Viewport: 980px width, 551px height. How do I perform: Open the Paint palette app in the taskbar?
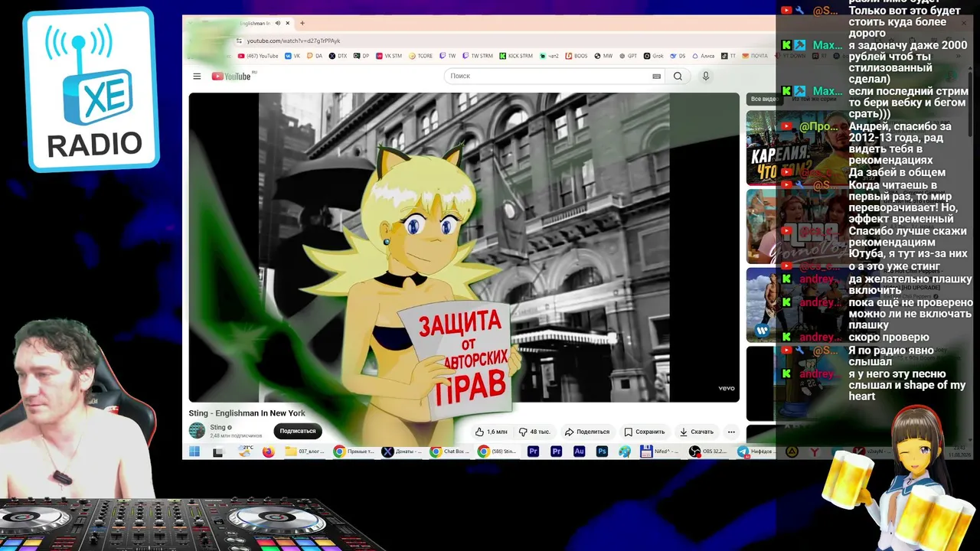point(625,452)
